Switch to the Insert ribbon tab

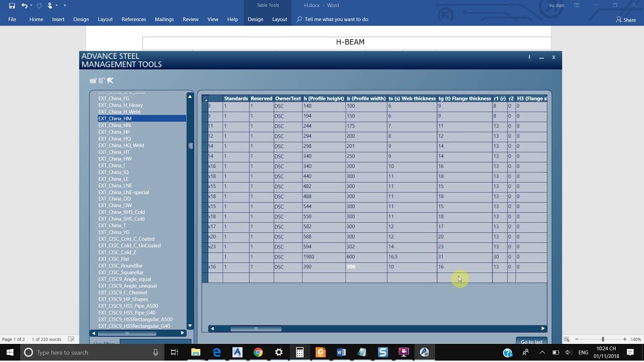(x=58, y=19)
